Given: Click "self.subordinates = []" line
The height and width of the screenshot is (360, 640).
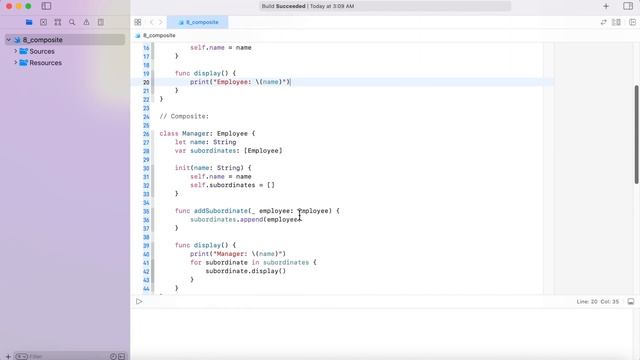Looking at the screenshot, I should pyautogui.click(x=232, y=185).
